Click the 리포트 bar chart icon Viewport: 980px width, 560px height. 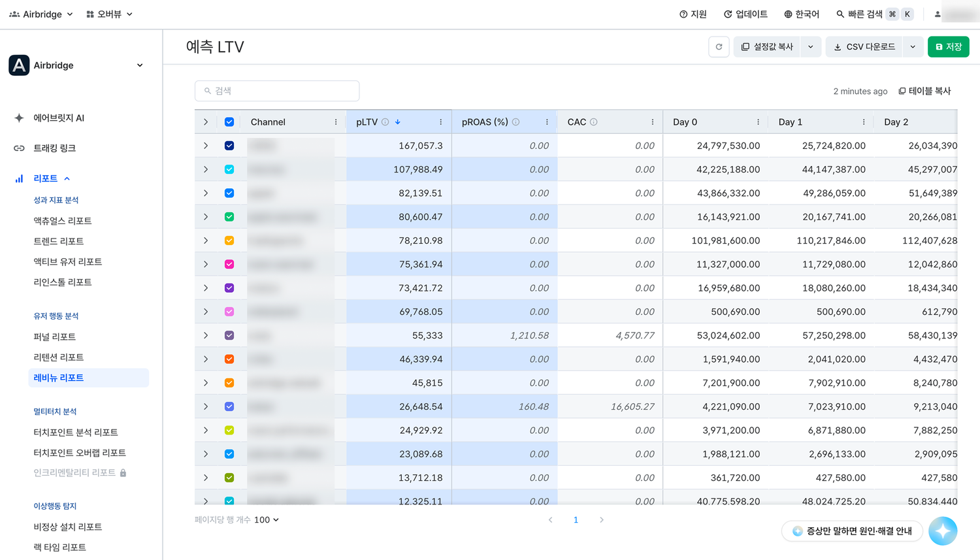click(x=19, y=178)
